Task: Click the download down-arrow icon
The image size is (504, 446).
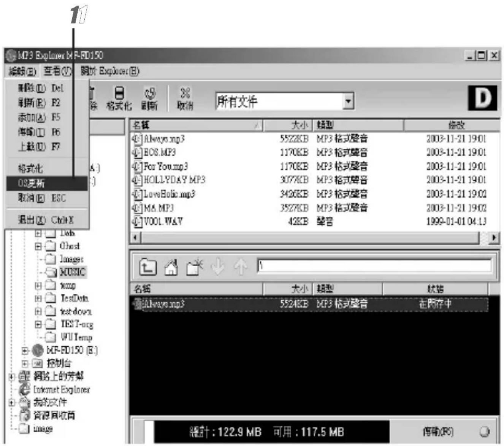Action: [218, 267]
